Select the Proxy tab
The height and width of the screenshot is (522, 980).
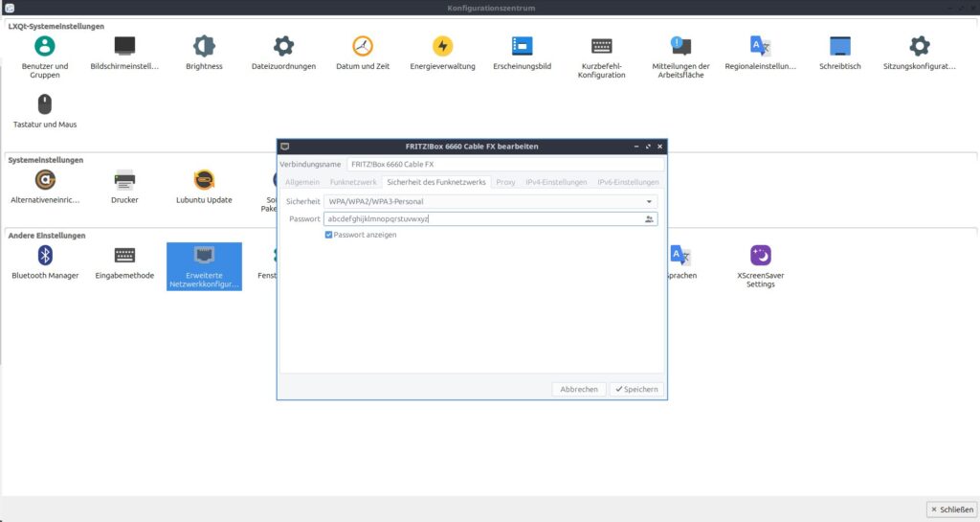click(x=505, y=182)
